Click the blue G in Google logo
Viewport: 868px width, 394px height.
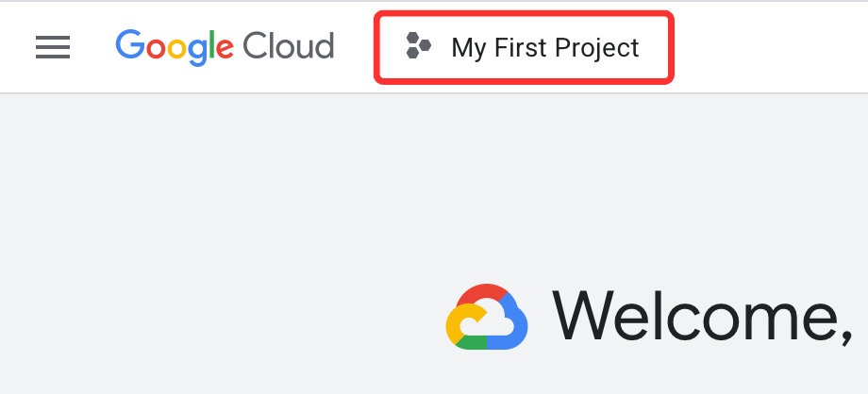point(130,44)
